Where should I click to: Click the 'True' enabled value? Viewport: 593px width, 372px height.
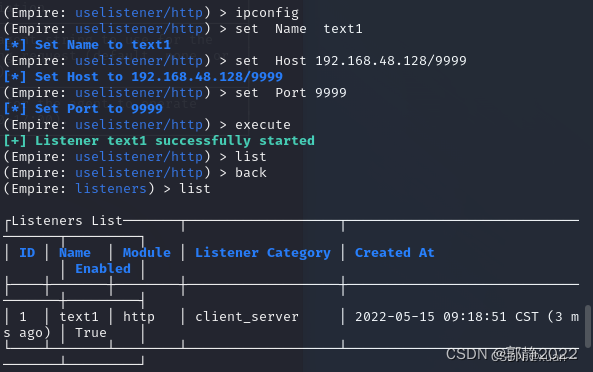[91, 333]
